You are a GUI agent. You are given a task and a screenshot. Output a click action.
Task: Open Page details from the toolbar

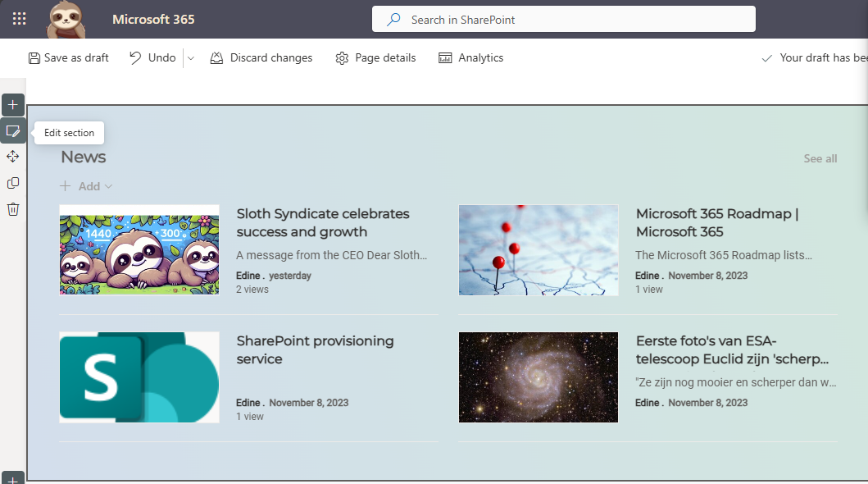pos(375,57)
